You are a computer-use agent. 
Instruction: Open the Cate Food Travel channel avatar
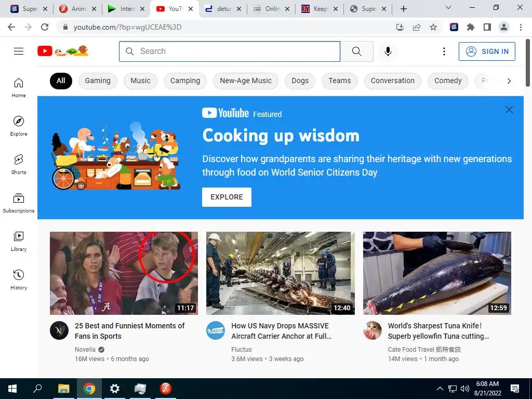[372, 330]
